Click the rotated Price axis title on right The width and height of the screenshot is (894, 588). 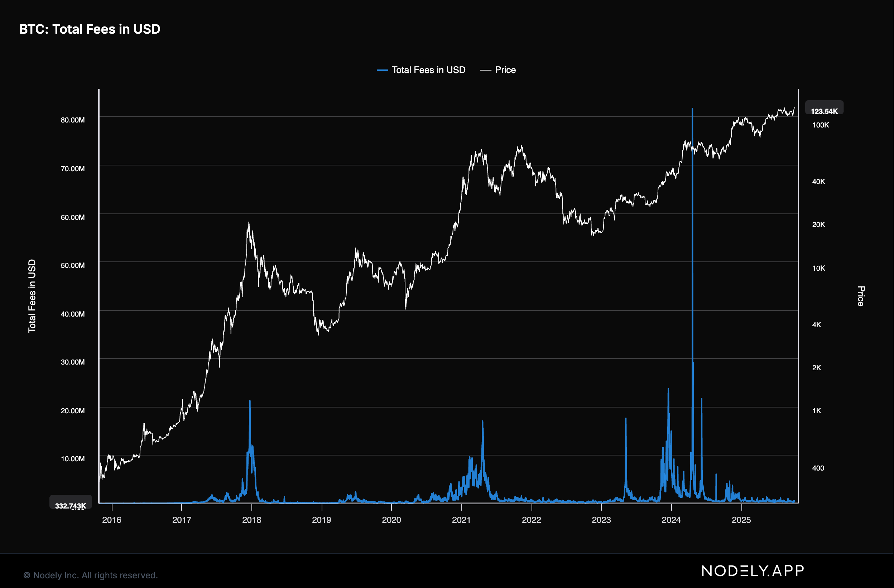click(861, 296)
